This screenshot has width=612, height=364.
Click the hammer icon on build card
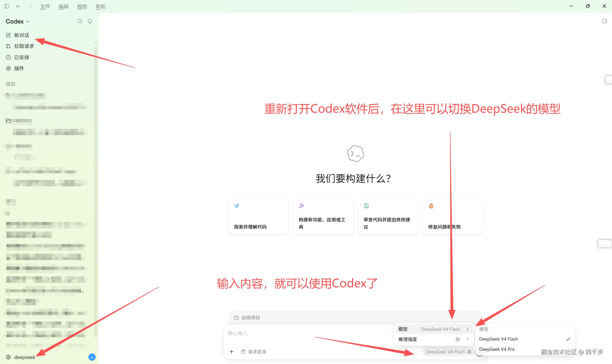tap(302, 206)
